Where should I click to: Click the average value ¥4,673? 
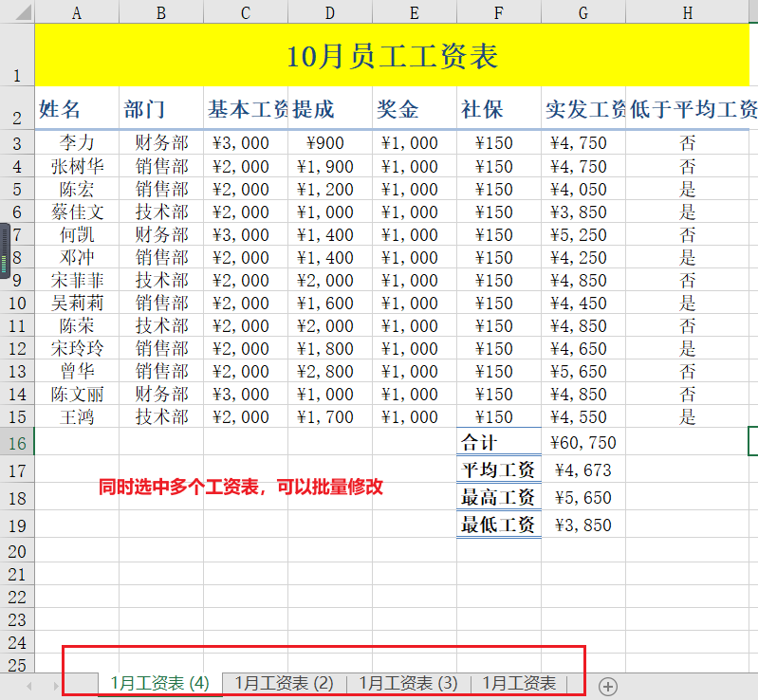coord(583,470)
